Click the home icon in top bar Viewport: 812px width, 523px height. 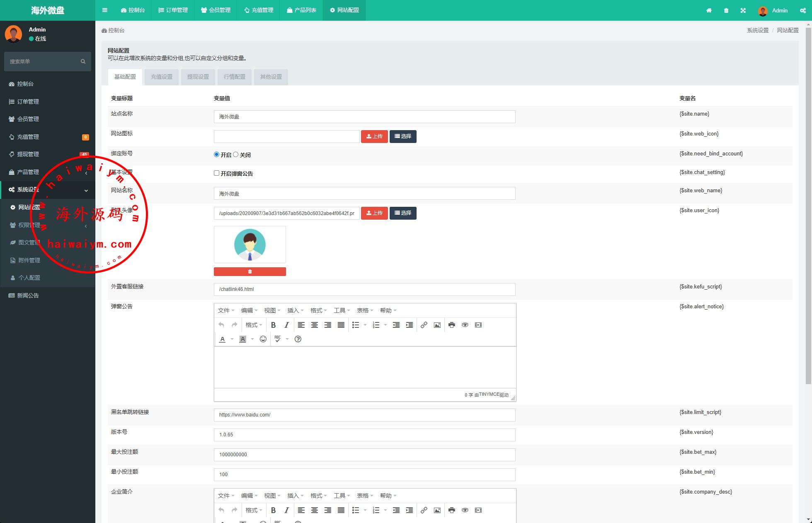coord(709,10)
